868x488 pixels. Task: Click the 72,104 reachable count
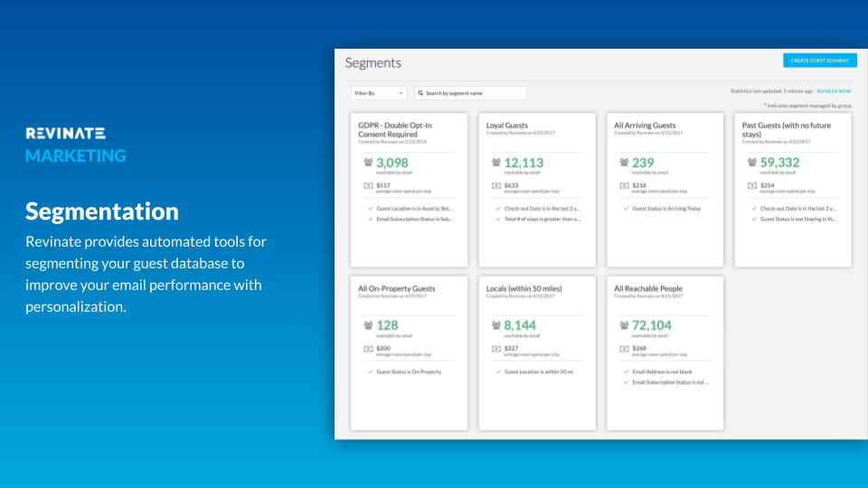(x=652, y=325)
